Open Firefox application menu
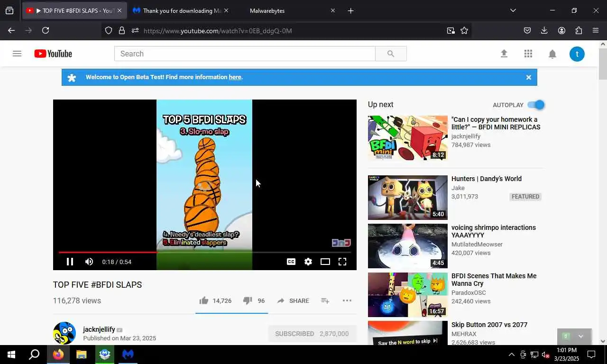Viewport: 607px width, 364px height. click(596, 30)
